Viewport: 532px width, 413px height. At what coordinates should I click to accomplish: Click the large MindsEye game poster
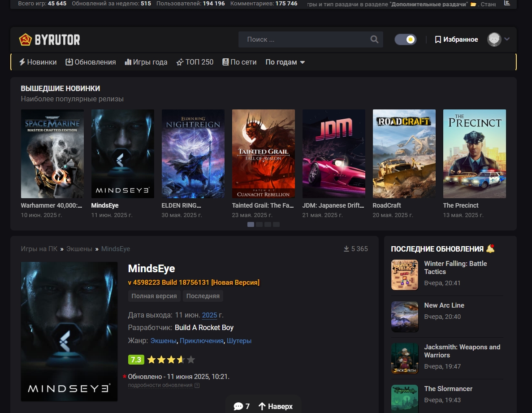coord(69,331)
